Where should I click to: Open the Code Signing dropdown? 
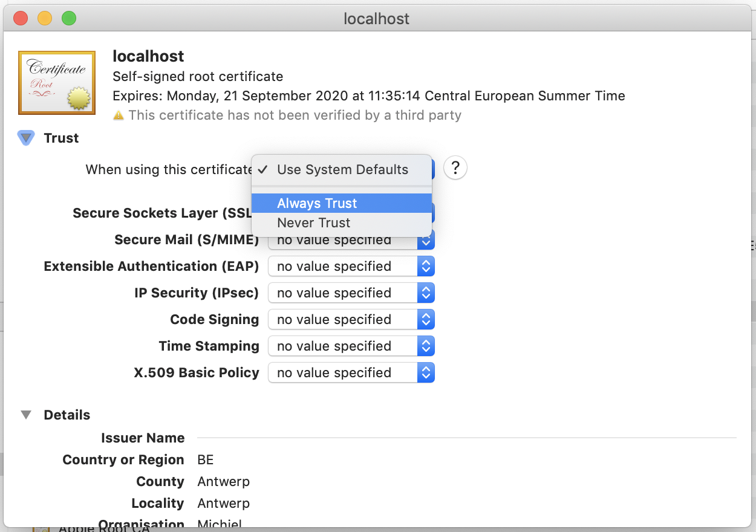(x=351, y=319)
